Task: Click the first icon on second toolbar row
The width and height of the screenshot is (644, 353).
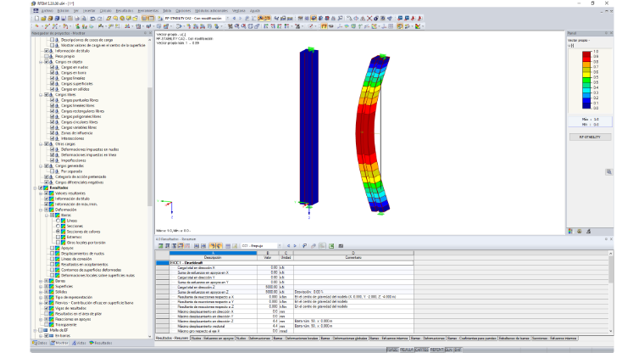Action: click(36, 26)
